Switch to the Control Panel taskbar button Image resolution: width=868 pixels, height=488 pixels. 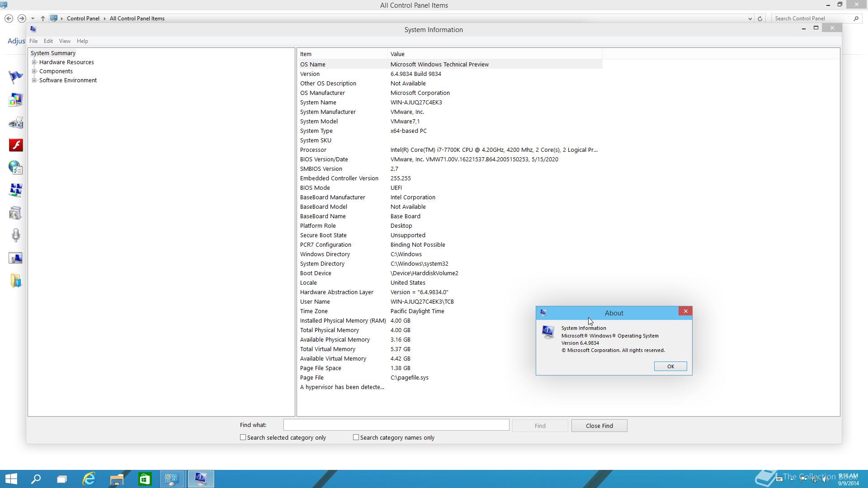[x=172, y=479]
